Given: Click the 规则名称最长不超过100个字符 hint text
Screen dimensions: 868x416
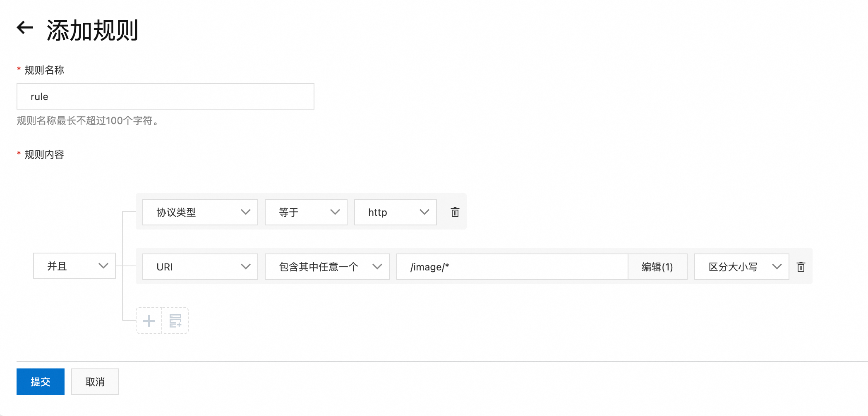Looking at the screenshot, I should click(88, 121).
